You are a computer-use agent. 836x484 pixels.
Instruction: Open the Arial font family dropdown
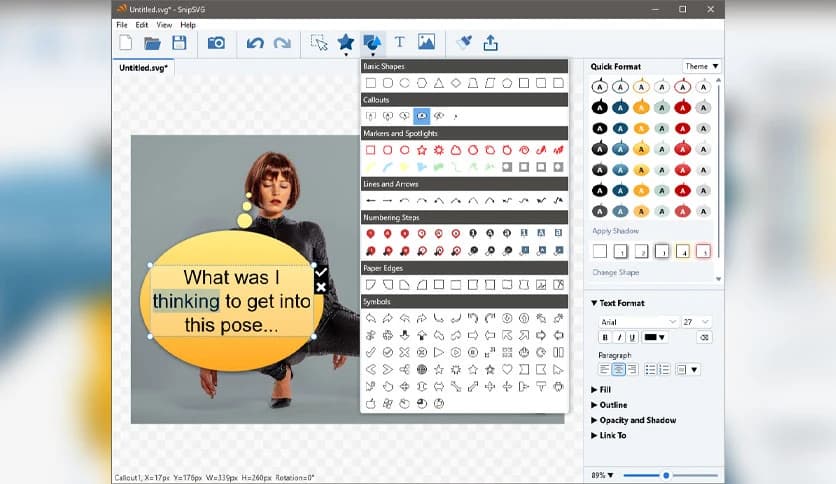click(638, 322)
